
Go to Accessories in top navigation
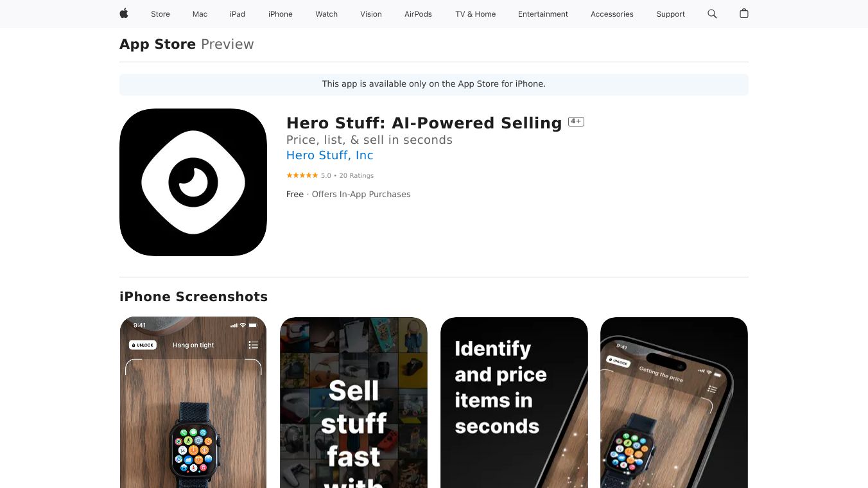tap(612, 14)
